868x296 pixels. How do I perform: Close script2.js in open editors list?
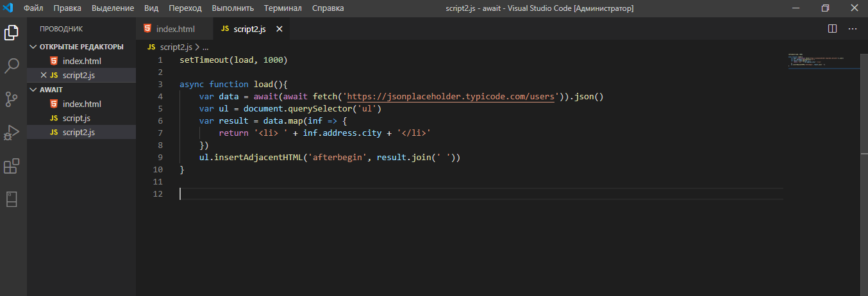(44, 76)
